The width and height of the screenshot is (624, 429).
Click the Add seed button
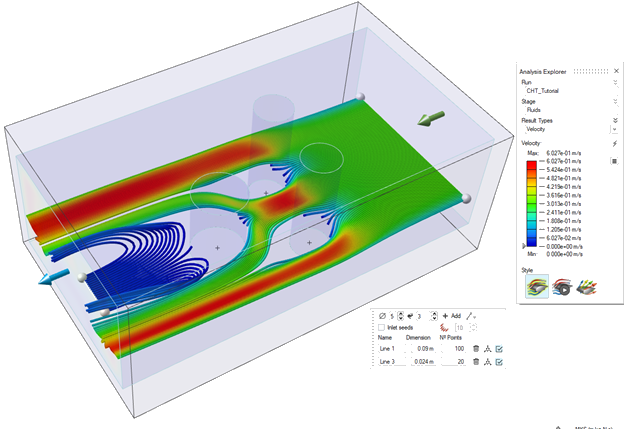451,315
